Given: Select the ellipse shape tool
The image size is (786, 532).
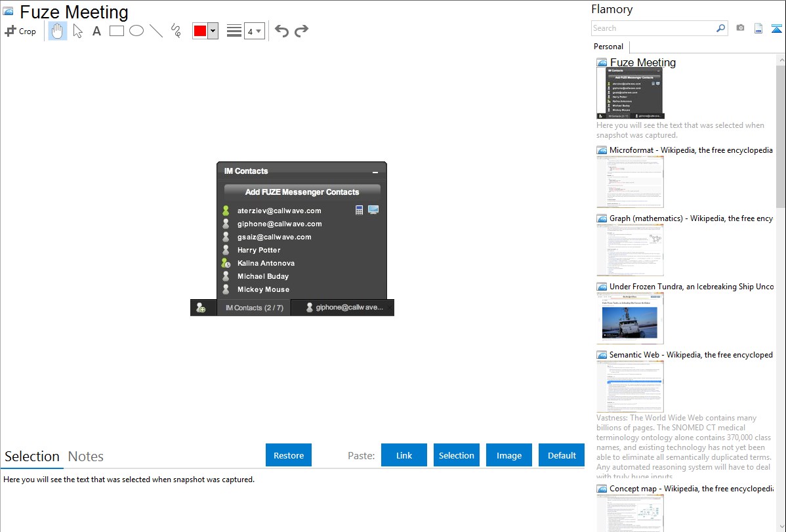Looking at the screenshot, I should 136,31.
